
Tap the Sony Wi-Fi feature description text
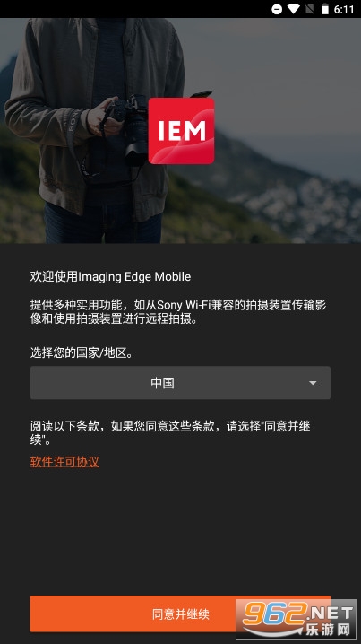pyautogui.click(x=178, y=312)
